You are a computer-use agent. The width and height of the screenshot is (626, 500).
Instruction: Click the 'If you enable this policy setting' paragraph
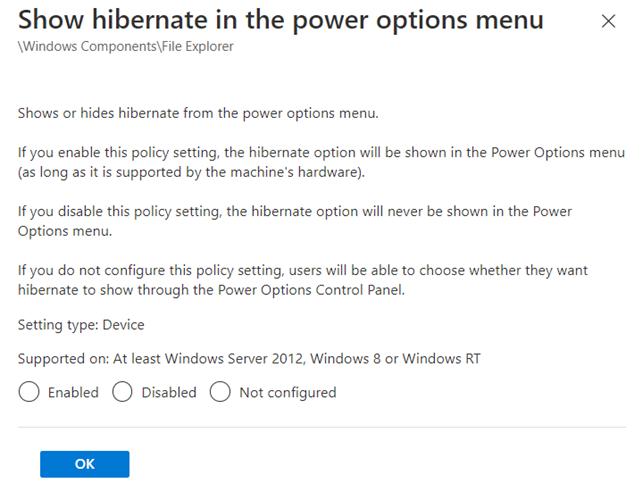coord(320,162)
